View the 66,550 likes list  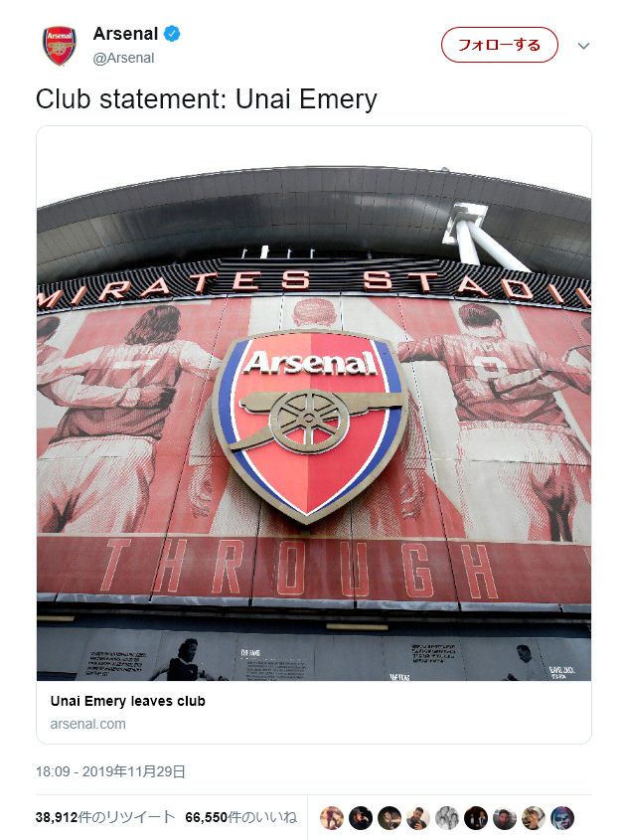pyautogui.click(x=241, y=817)
